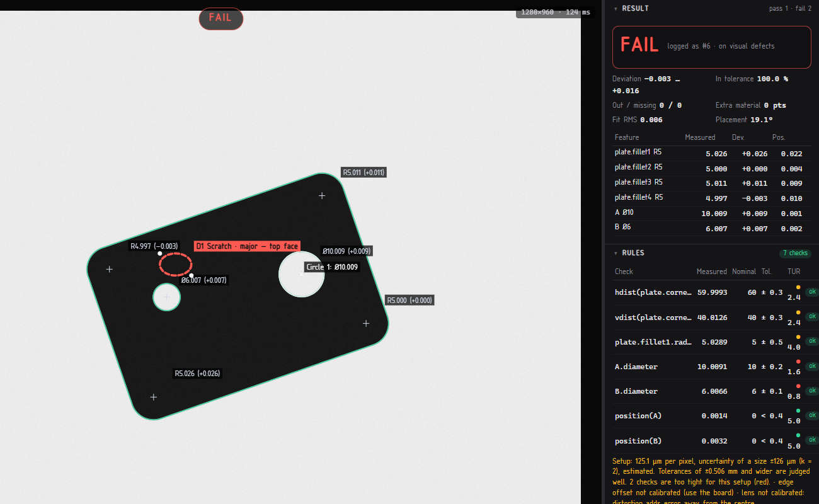Click the ok badge for position(B)
This screenshot has width=819, height=504.
[x=812, y=439]
